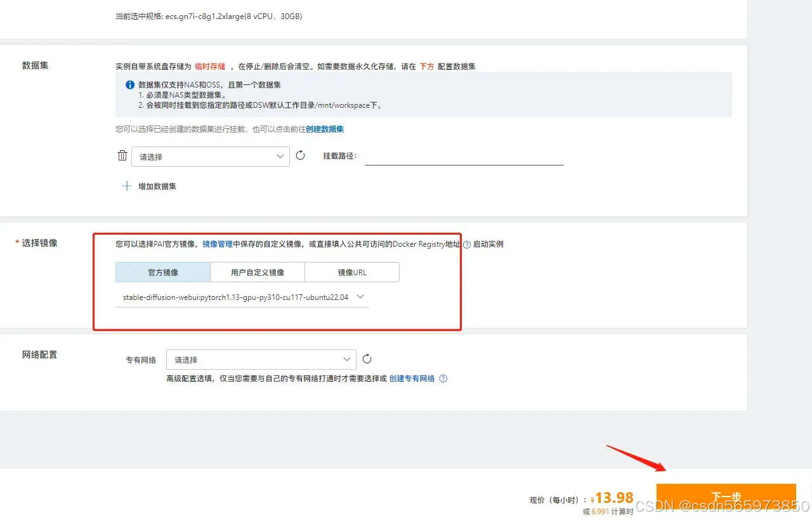Refresh the dataset selection list

tap(300, 155)
